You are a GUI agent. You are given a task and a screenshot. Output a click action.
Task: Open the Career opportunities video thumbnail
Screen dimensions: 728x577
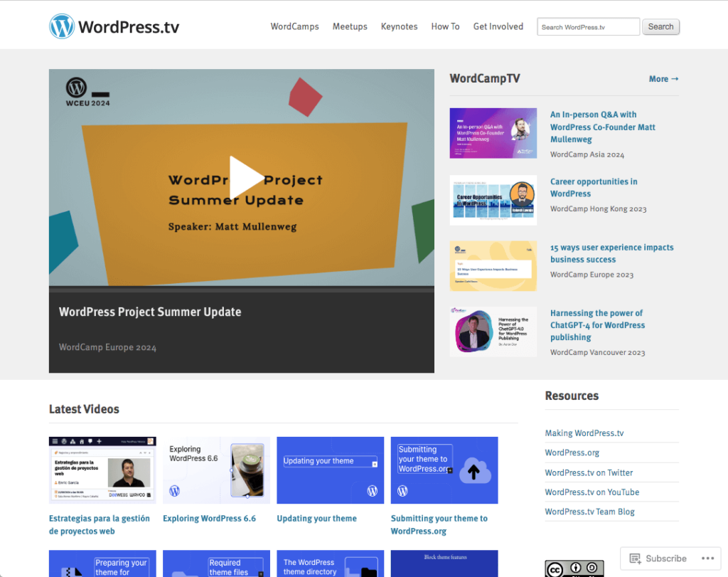(x=493, y=200)
